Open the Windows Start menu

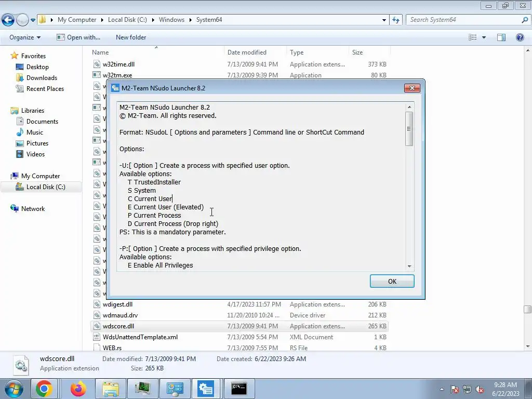pos(14,389)
